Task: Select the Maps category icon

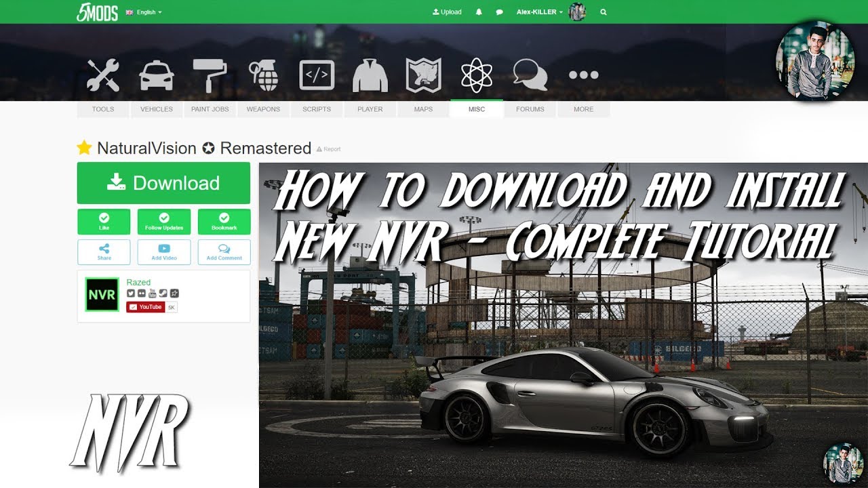Action: click(x=423, y=75)
